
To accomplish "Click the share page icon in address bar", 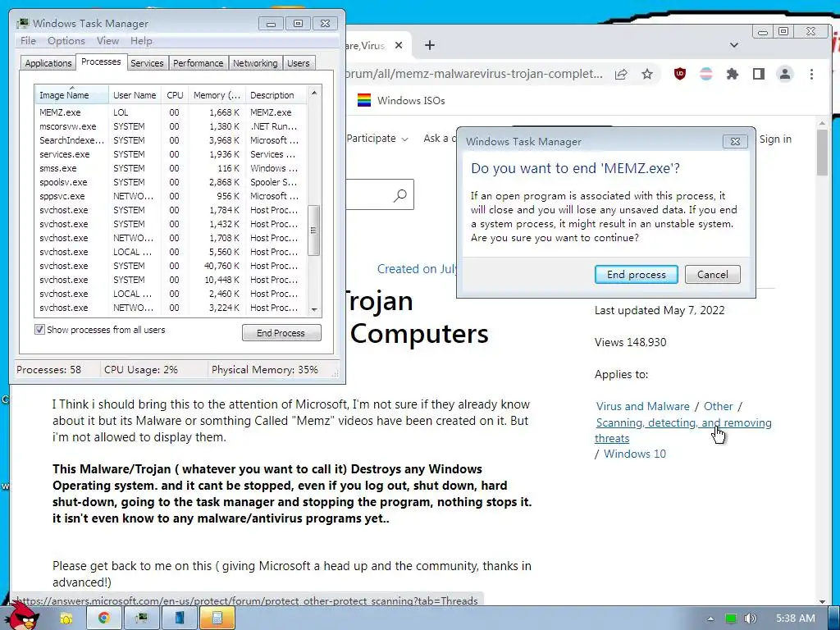I will (621, 74).
